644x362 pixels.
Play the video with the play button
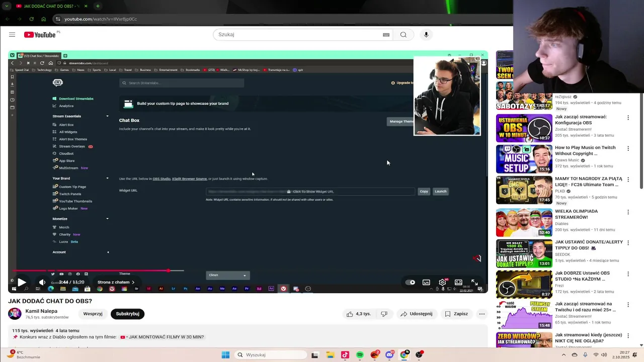pyautogui.click(x=22, y=283)
